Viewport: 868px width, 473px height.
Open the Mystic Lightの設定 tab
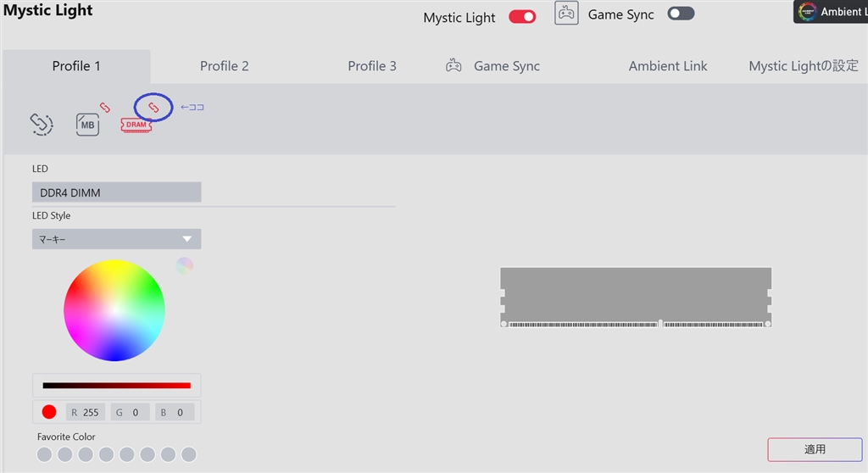point(804,66)
